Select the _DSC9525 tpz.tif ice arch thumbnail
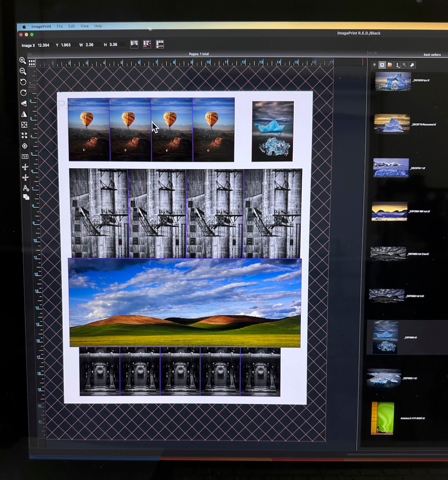Image resolution: width=448 pixels, height=480 pixels. (393, 81)
